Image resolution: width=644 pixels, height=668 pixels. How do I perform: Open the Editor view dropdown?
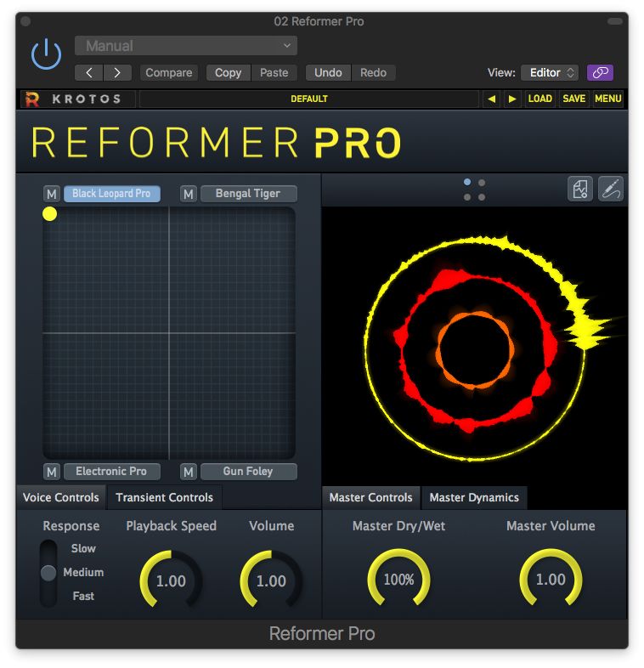point(550,73)
